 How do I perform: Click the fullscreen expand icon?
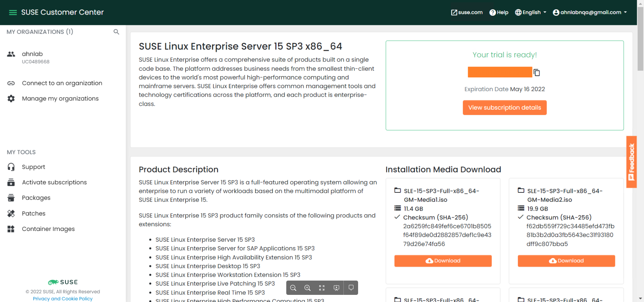coord(322,288)
